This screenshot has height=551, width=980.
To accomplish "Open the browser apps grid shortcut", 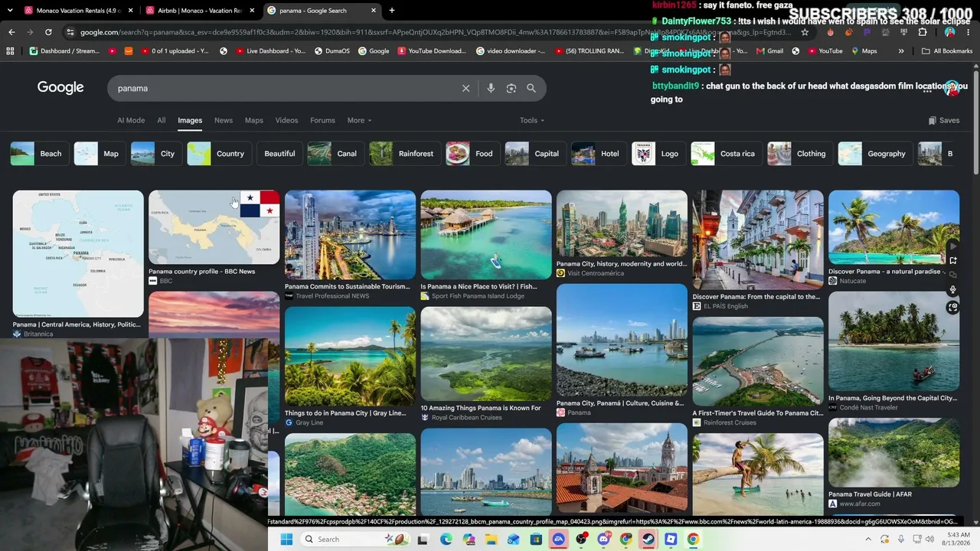I will click(10, 51).
